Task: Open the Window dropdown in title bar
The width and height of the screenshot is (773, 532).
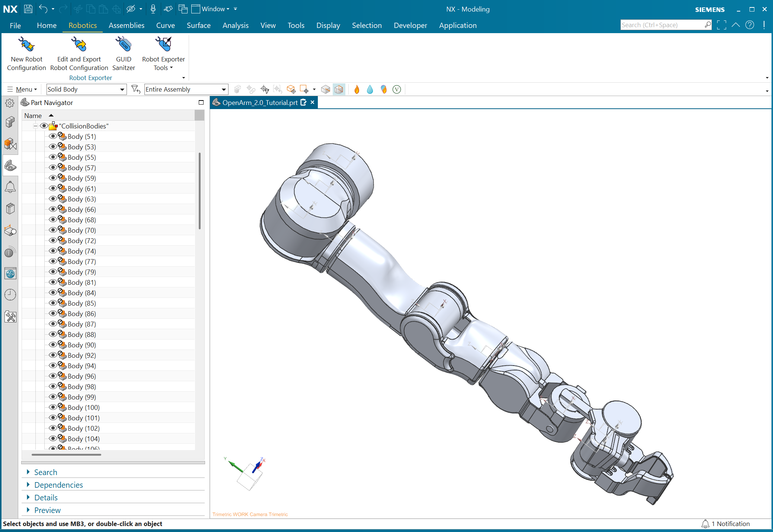Action: click(211, 9)
